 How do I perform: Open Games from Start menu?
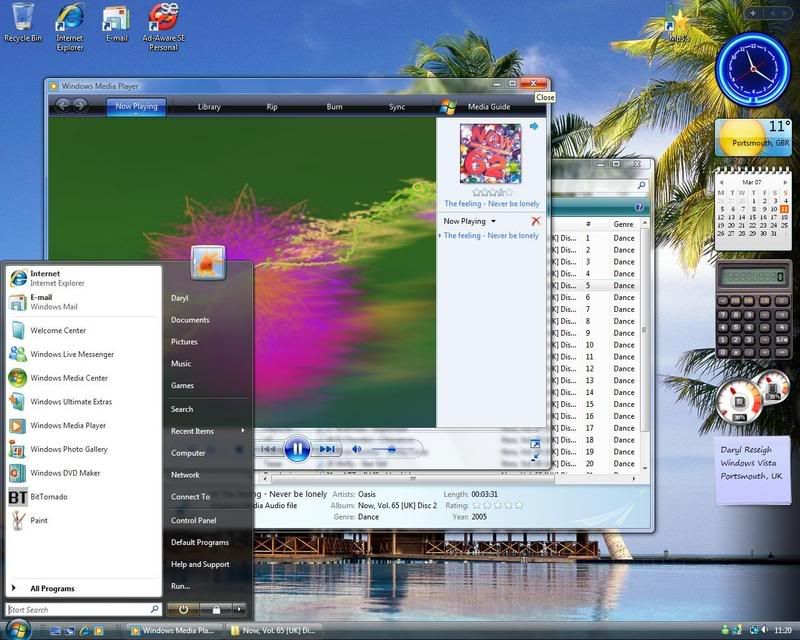pos(182,386)
